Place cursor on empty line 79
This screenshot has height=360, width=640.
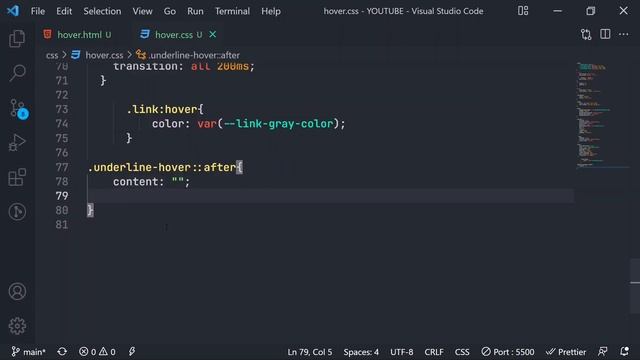[x=331, y=196]
